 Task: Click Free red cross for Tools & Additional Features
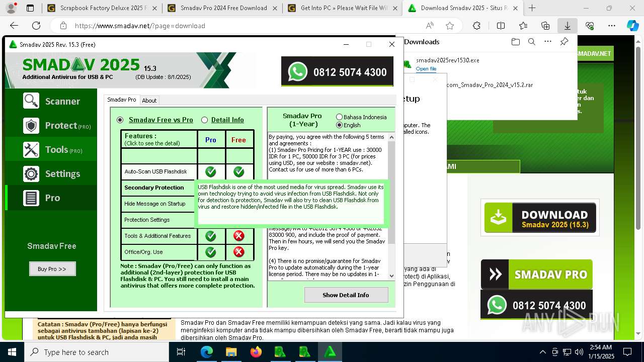pos(239,236)
